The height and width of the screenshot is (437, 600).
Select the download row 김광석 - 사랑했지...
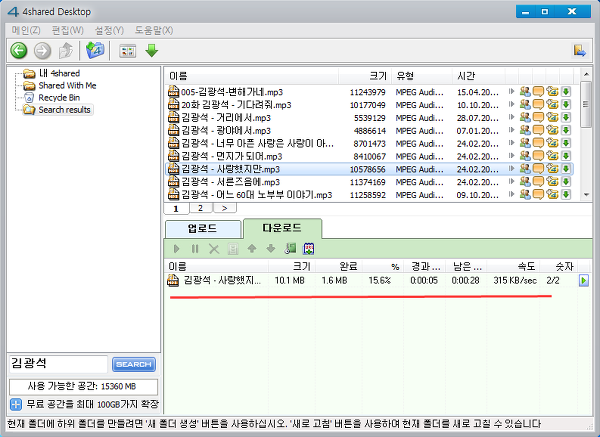pos(378,280)
